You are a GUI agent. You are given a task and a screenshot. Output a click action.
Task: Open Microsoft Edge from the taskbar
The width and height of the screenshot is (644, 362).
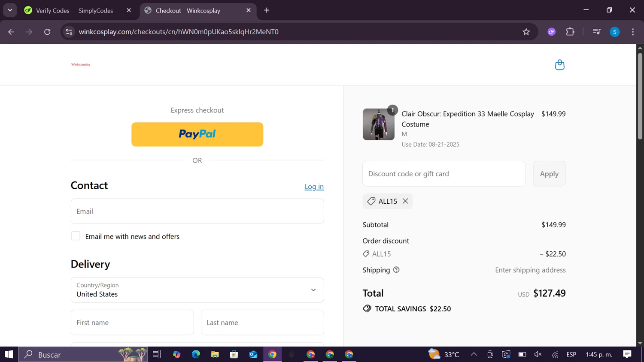[x=196, y=354]
